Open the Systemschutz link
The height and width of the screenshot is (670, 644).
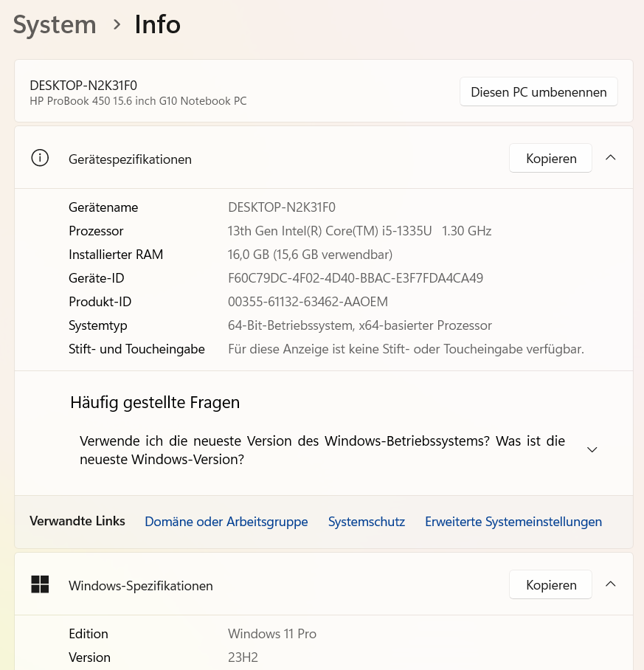pyautogui.click(x=367, y=521)
